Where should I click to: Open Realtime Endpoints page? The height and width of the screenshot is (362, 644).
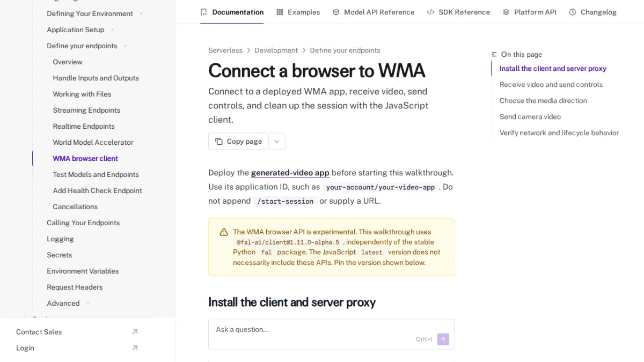pos(84,126)
